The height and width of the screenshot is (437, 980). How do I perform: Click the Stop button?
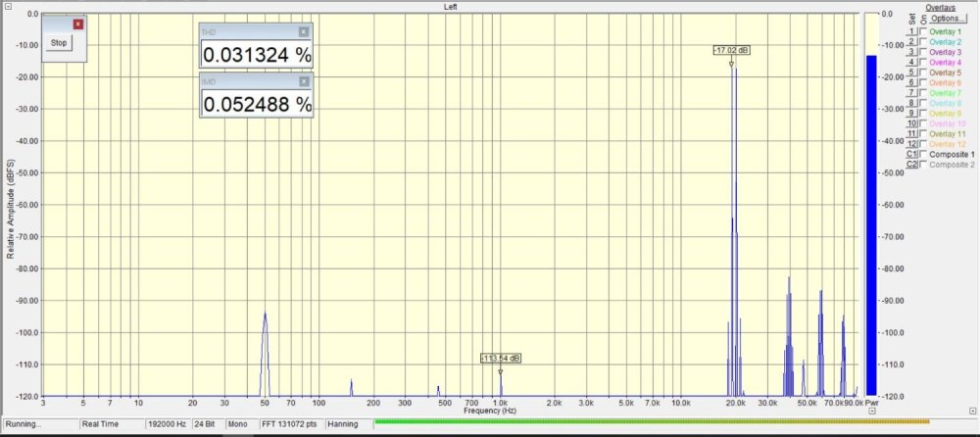59,43
